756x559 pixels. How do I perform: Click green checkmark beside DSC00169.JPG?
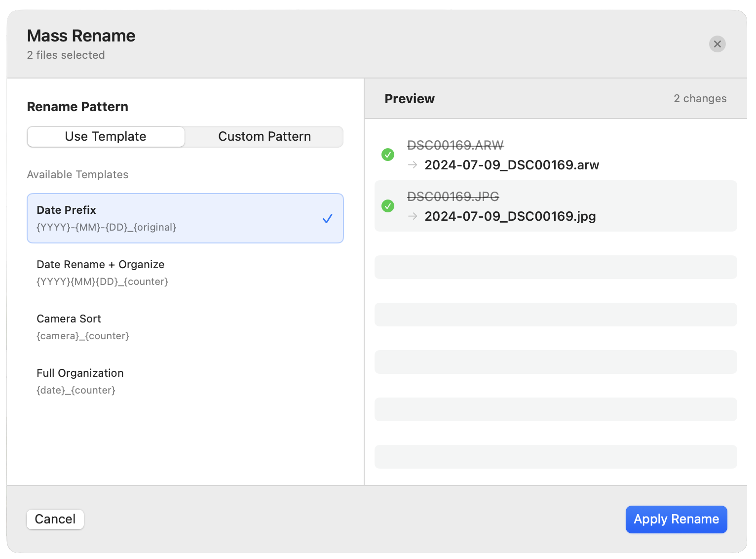(x=388, y=206)
